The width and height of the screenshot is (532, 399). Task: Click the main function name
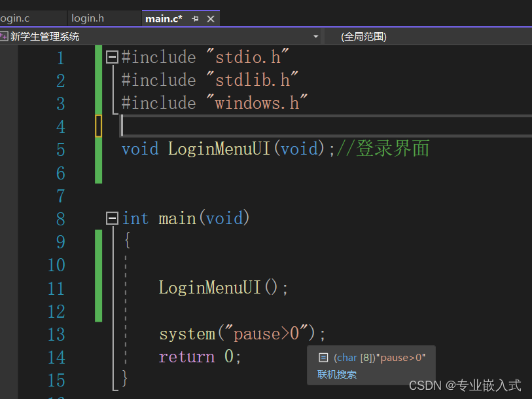pos(177,218)
